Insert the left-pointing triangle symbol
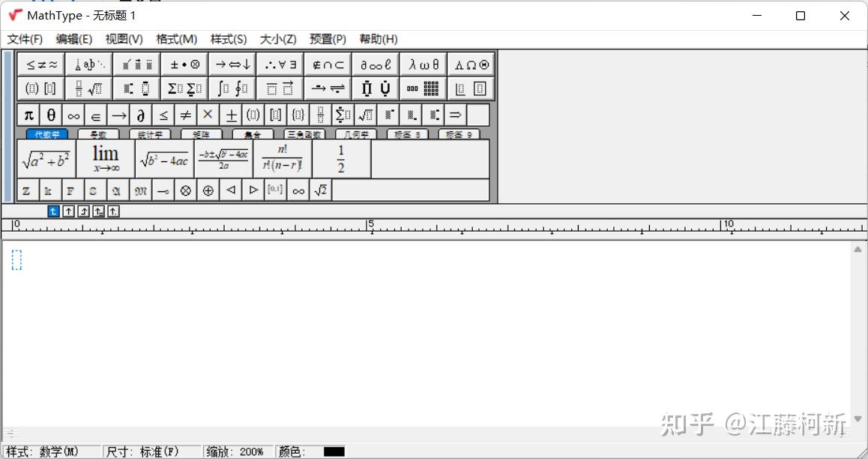Viewport: 868px width, 459px height. (231, 190)
